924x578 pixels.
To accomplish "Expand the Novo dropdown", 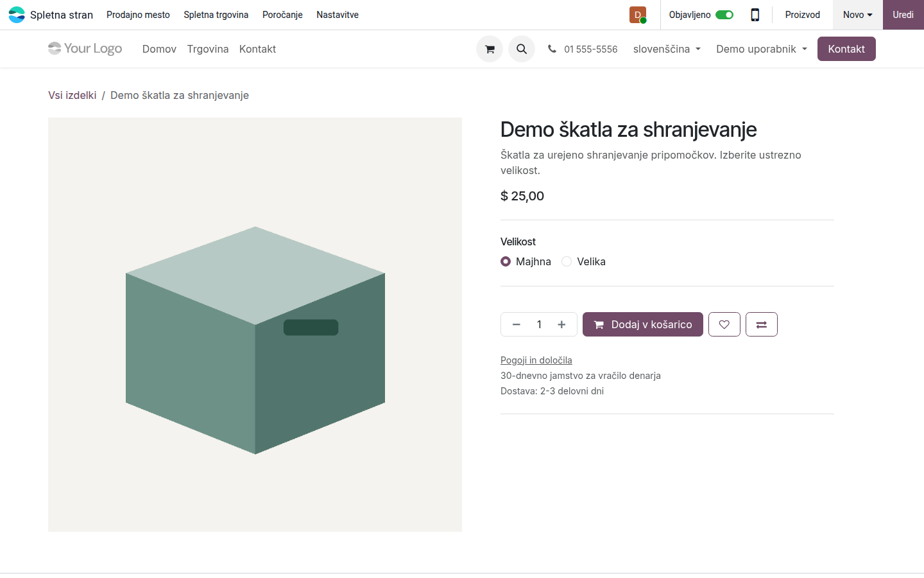I will 858,15.
